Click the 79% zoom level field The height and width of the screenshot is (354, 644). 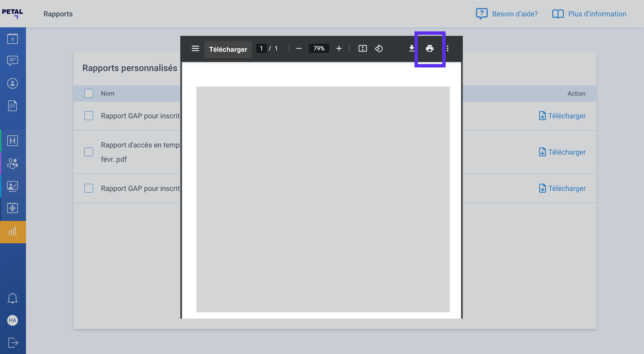319,48
